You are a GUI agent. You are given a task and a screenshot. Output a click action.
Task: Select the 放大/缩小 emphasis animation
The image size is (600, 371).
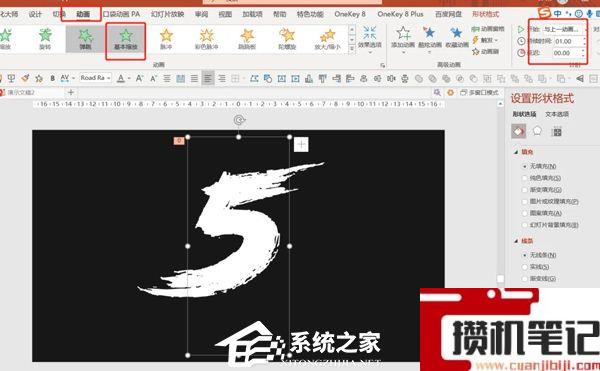point(328,40)
